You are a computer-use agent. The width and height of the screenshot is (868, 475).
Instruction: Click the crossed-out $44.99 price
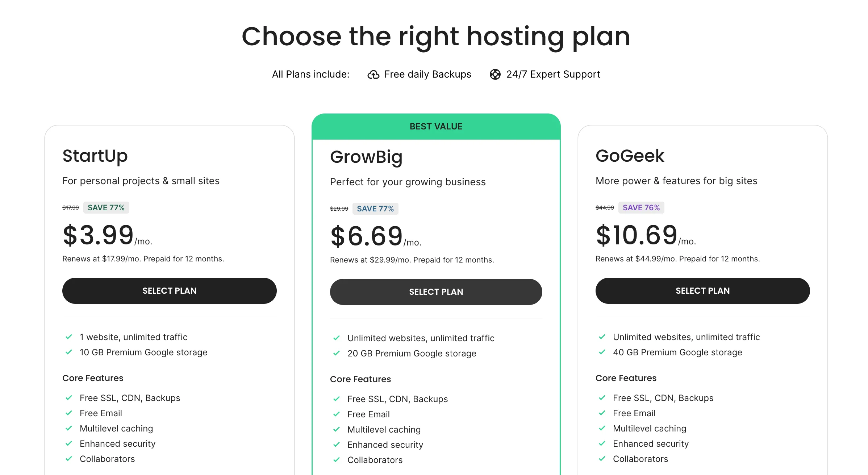[604, 207]
